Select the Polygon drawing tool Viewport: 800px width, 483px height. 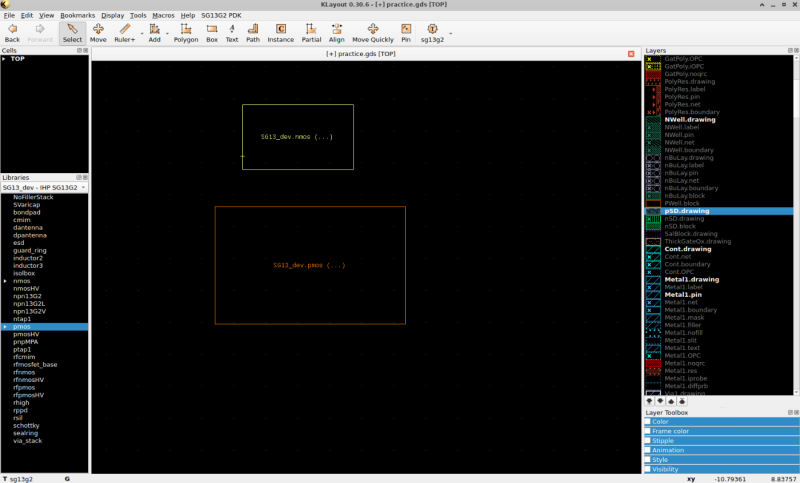click(x=186, y=33)
